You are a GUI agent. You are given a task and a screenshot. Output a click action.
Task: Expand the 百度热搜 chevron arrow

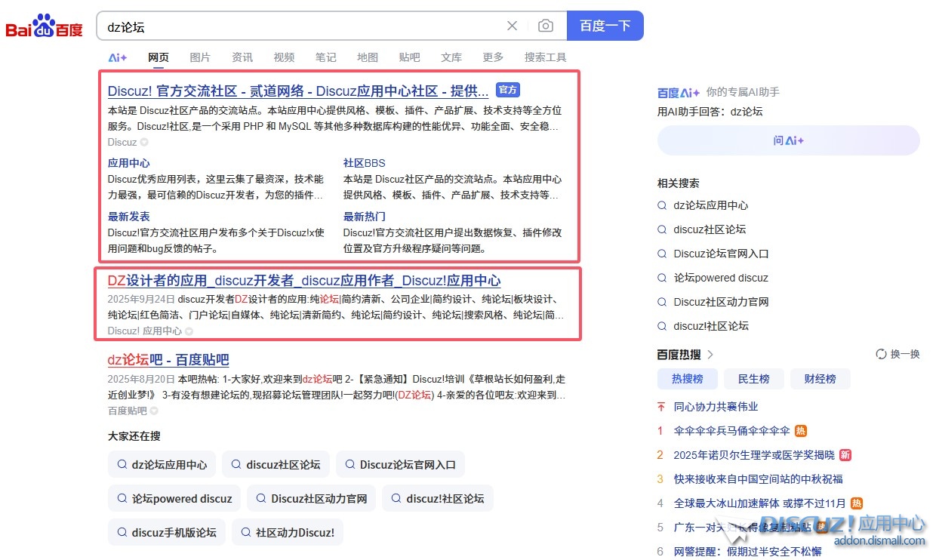(710, 355)
